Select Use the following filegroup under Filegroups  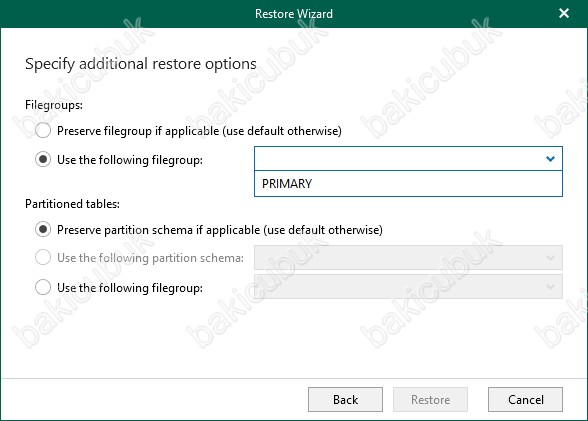[x=43, y=159]
